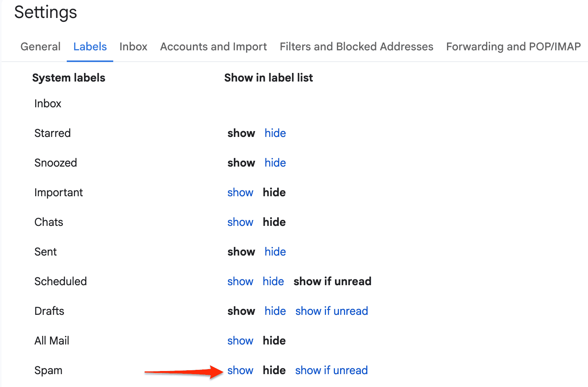This screenshot has height=387, width=588.
Task: Open the Inbox settings tab
Action: click(133, 46)
